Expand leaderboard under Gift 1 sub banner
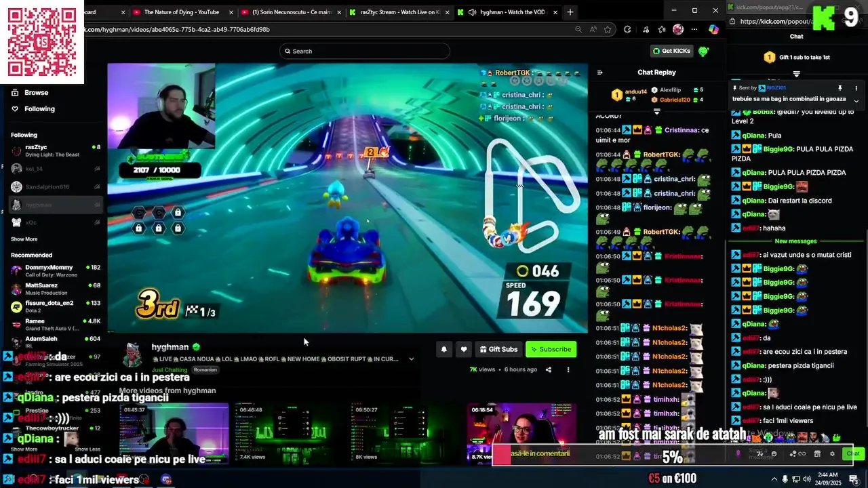Viewport: 868px width, 488px height. [797, 74]
